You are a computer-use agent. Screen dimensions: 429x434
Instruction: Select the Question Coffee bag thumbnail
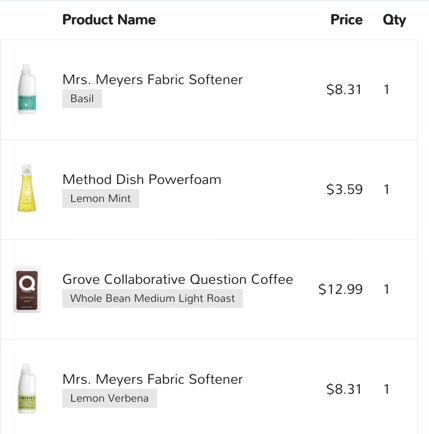coord(27,289)
